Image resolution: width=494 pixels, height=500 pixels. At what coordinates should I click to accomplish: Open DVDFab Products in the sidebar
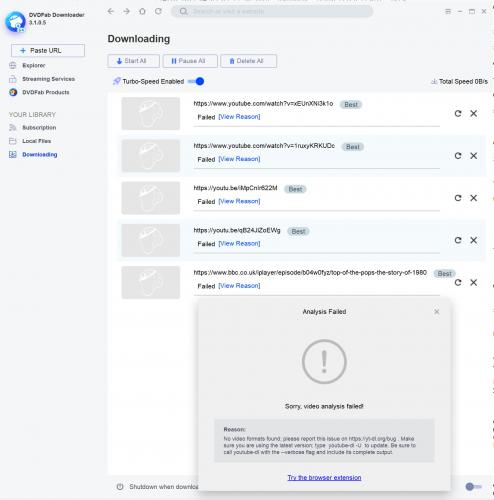(x=39, y=92)
